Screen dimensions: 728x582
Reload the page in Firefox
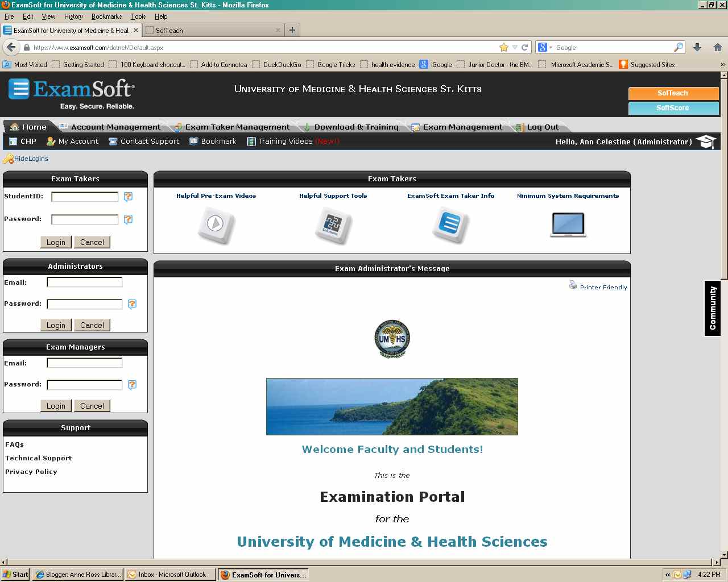pos(525,47)
